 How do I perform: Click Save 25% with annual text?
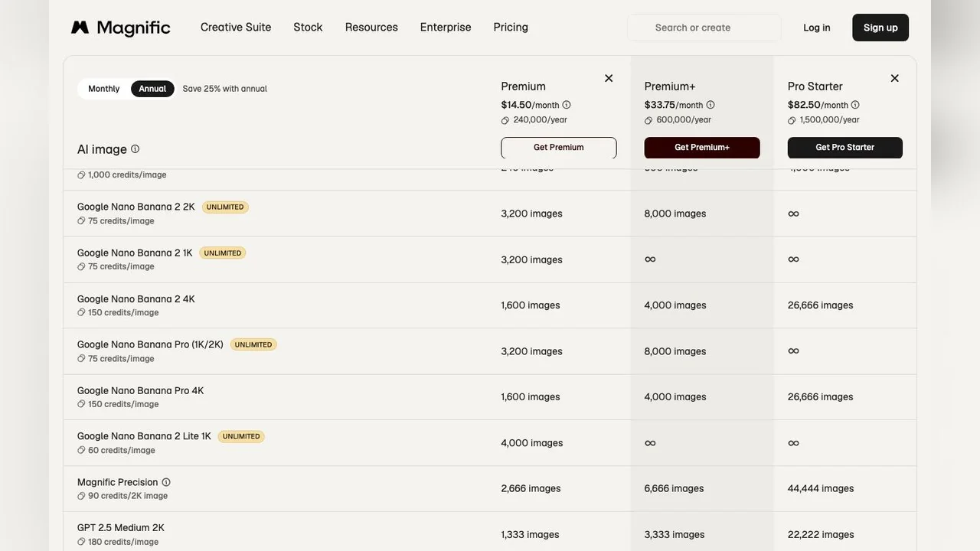coord(225,89)
